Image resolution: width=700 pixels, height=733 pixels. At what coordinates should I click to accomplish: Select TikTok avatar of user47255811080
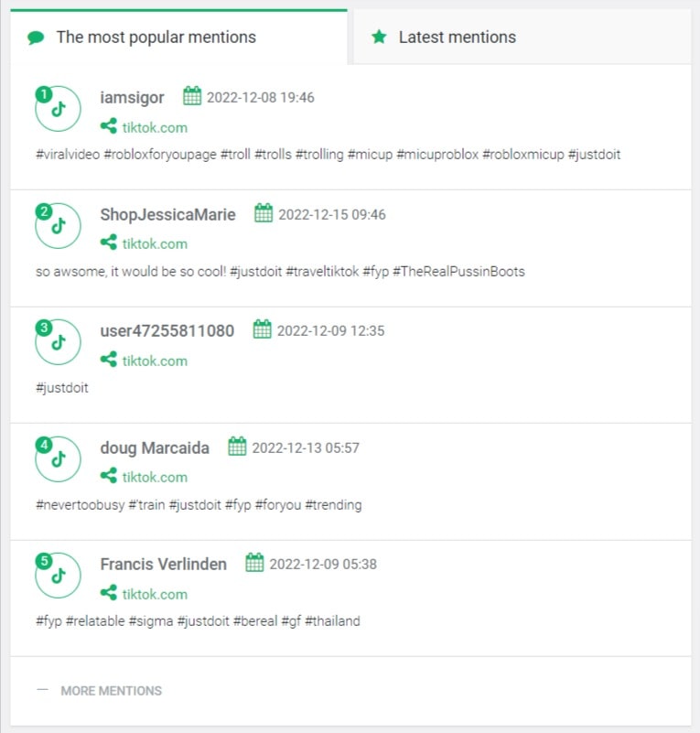58,341
